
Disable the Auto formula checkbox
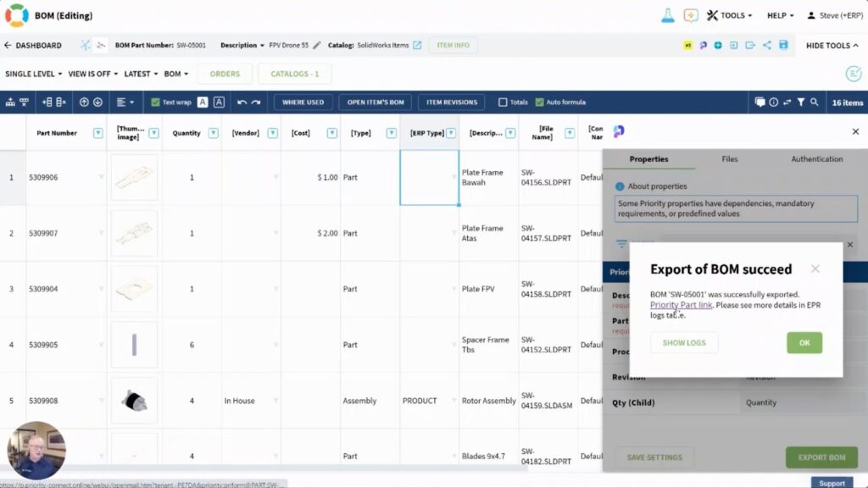(x=539, y=103)
